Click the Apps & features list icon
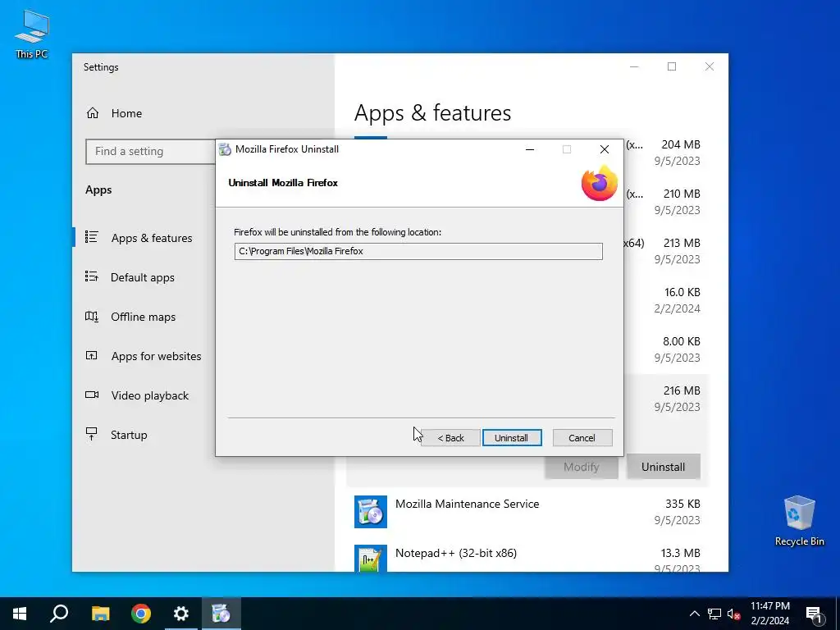Viewport: 840px width, 630px height. (x=92, y=237)
